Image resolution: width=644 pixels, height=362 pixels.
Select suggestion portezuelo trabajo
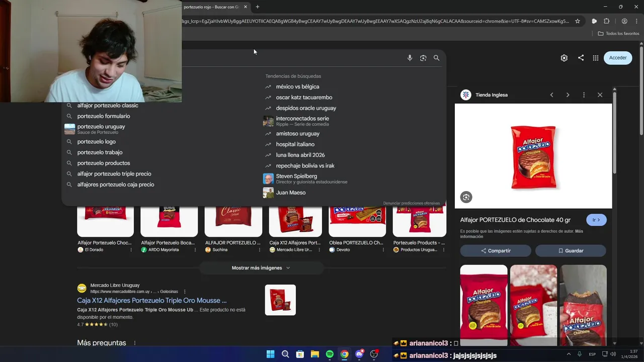click(x=100, y=152)
